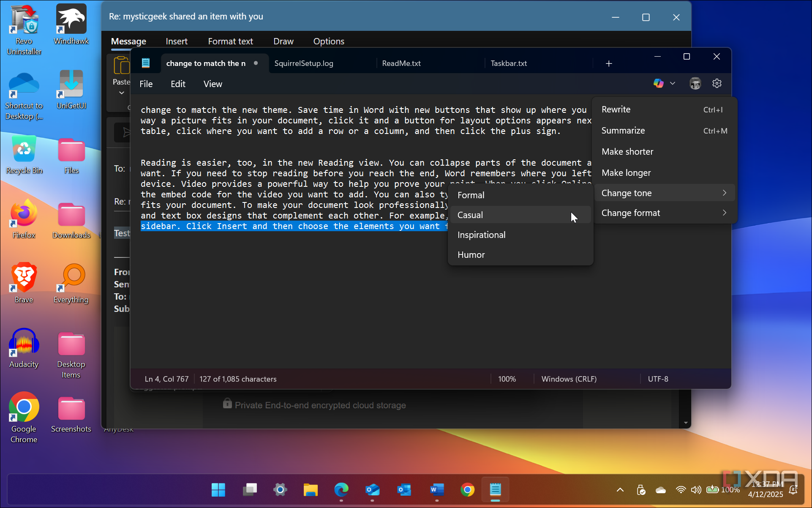Open the Format text ribbon tab
This screenshot has width=812, height=508.
tap(230, 41)
